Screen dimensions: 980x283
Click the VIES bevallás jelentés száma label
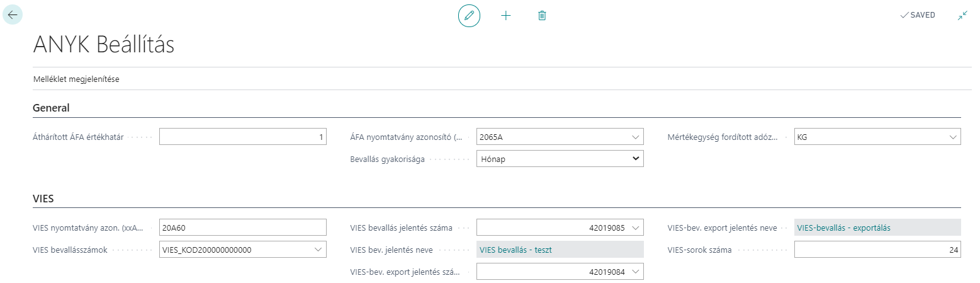click(402, 228)
